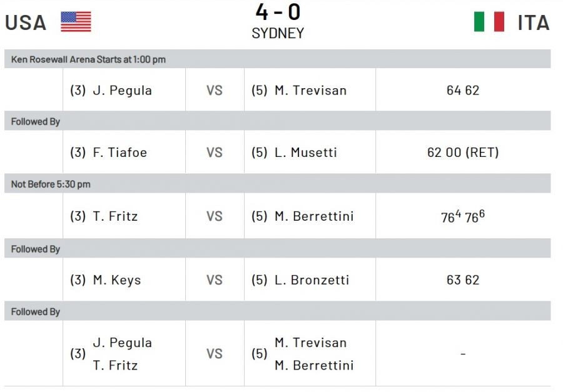Image resolution: width=563 pixels, height=392 pixels.
Task: Click F. Tiafoe player name
Action: [x=119, y=152]
